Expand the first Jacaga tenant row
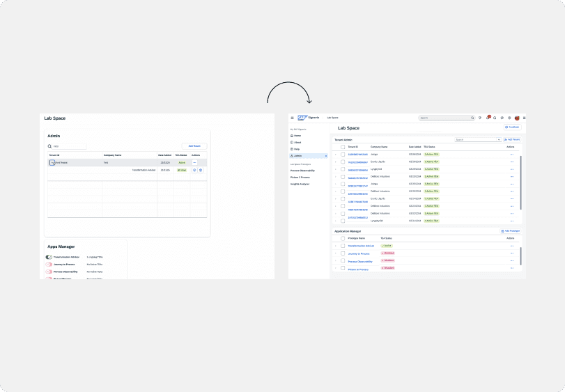Image resolution: width=565 pixels, height=392 pixels. [336, 155]
